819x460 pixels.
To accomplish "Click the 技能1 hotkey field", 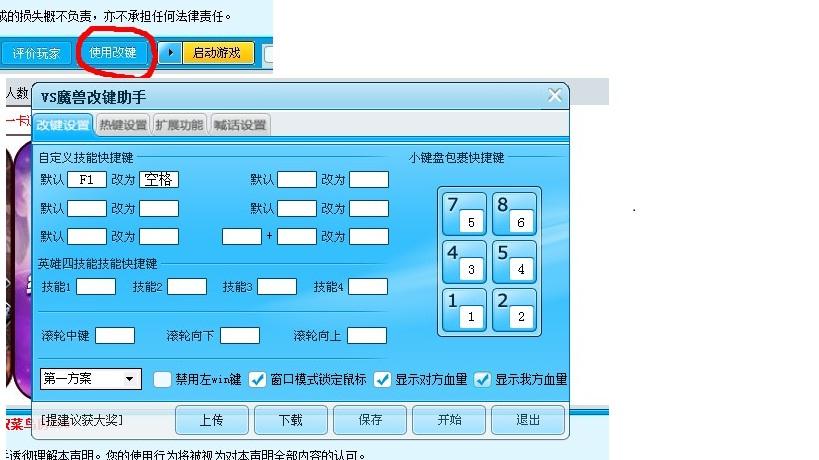I will click(96, 287).
